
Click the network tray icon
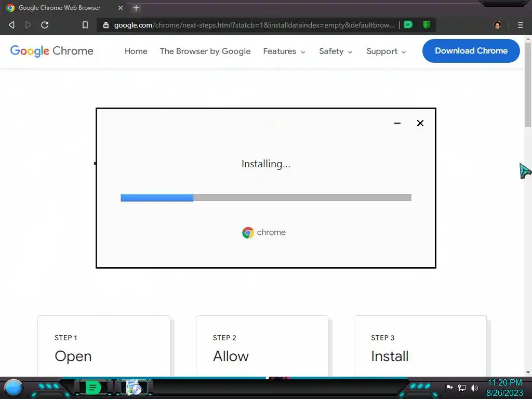(x=462, y=388)
